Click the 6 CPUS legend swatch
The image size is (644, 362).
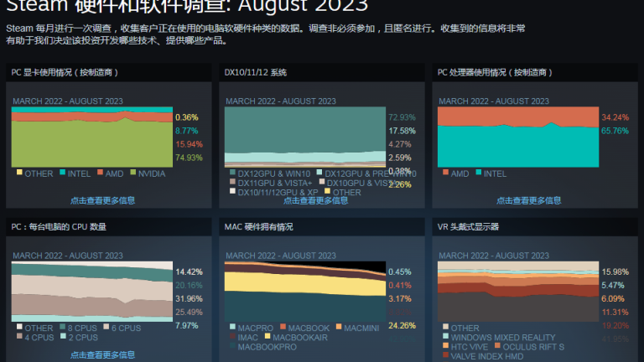coord(106,326)
